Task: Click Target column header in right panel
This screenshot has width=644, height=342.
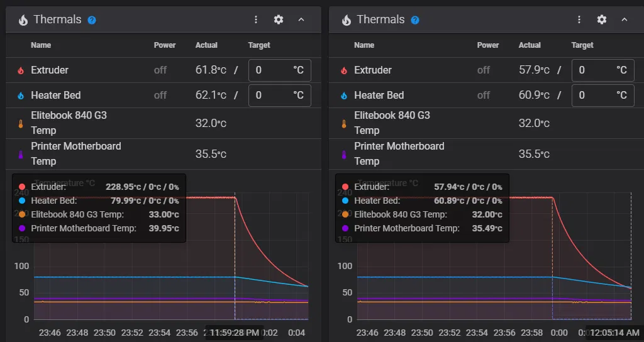Action: click(x=582, y=45)
